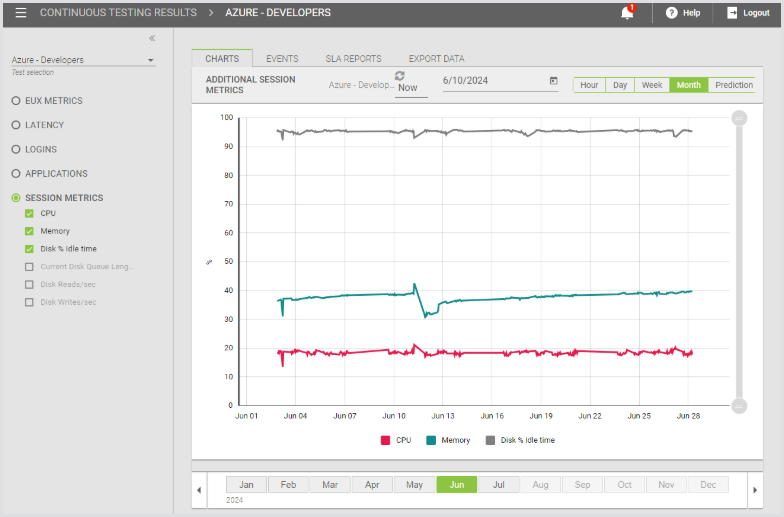The image size is (784, 517).
Task: Select the EUX Metrics radio option
Action: [x=16, y=101]
